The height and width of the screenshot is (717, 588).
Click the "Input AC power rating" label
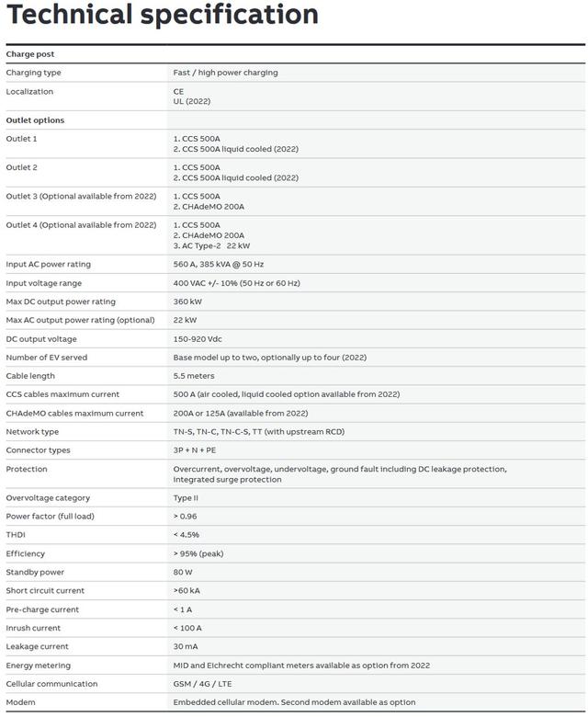coord(49,265)
